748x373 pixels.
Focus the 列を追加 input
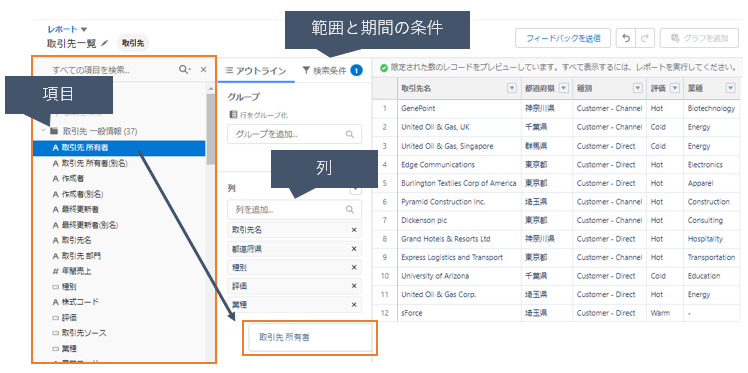(294, 209)
